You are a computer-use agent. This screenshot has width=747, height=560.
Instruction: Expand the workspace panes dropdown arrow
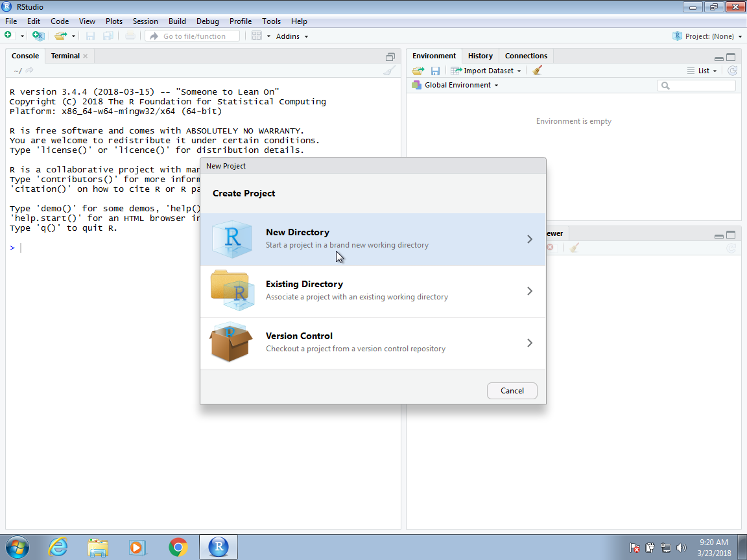(x=268, y=36)
